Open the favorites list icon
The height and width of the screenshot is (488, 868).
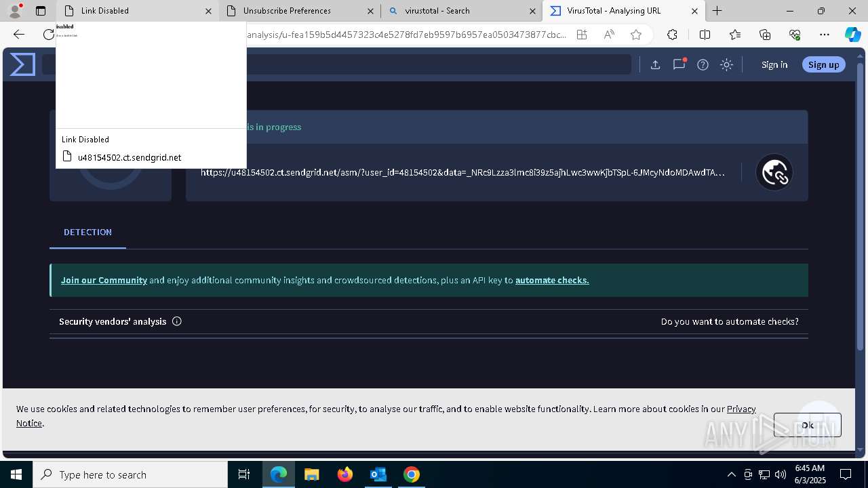(735, 35)
